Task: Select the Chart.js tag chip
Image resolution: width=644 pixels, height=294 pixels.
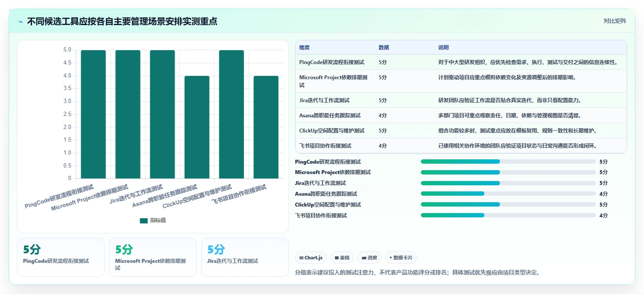Action: (x=311, y=258)
